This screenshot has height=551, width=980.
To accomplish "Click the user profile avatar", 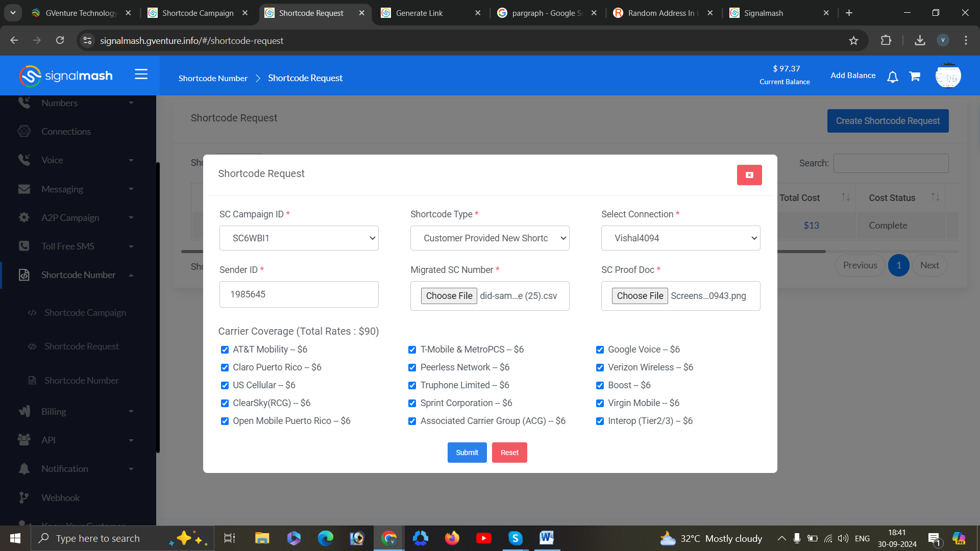I will tap(948, 76).
